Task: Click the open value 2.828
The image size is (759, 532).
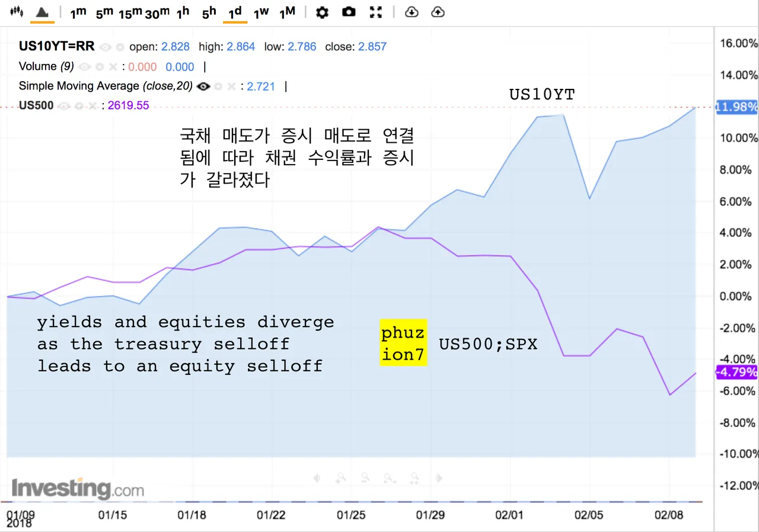Action: coord(177,47)
